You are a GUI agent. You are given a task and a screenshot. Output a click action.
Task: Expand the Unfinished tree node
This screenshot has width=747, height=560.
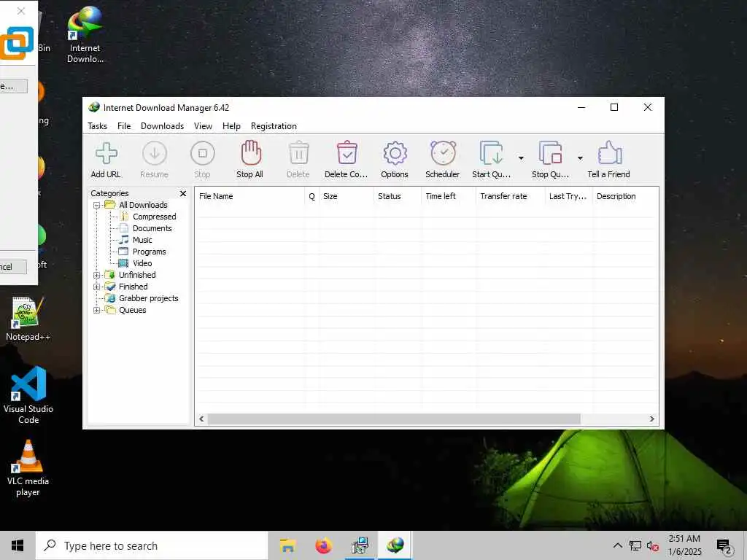[x=97, y=275]
